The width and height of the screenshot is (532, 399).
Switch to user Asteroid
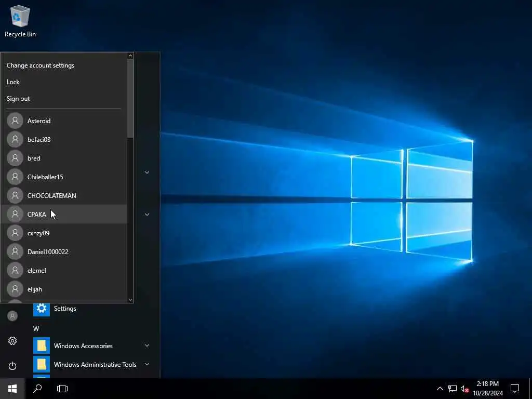(64, 121)
